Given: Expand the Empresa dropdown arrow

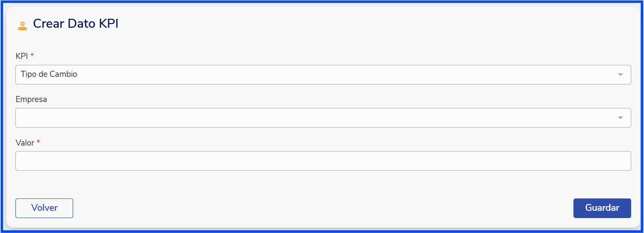Looking at the screenshot, I should 620,118.
